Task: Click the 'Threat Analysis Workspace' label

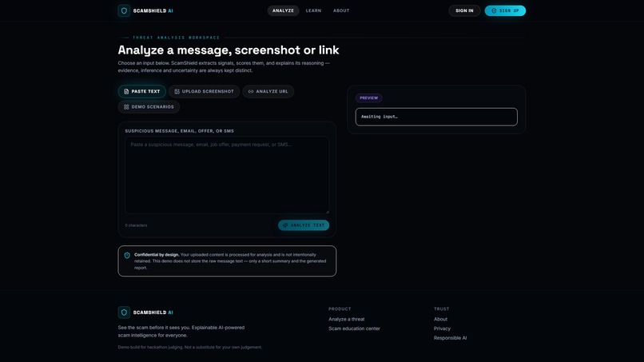Action: [177, 38]
